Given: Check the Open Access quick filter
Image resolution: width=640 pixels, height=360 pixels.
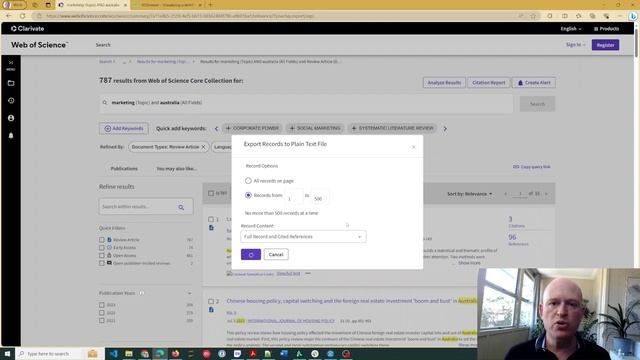Looking at the screenshot, I should 102,256.
